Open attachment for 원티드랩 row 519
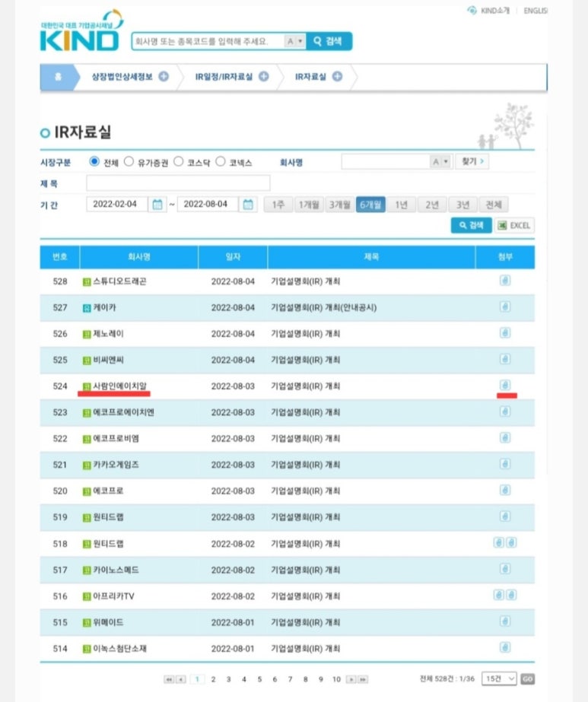588x702 pixels. 504,516
